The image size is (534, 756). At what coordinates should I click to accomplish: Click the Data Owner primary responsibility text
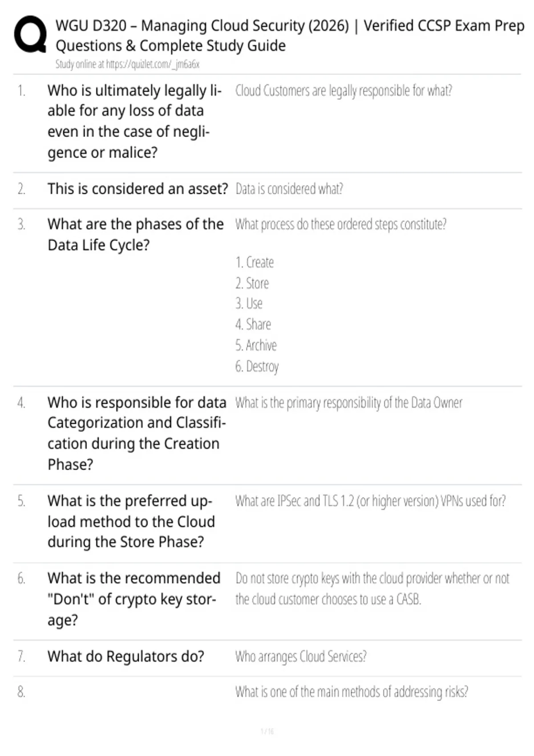tap(349, 403)
